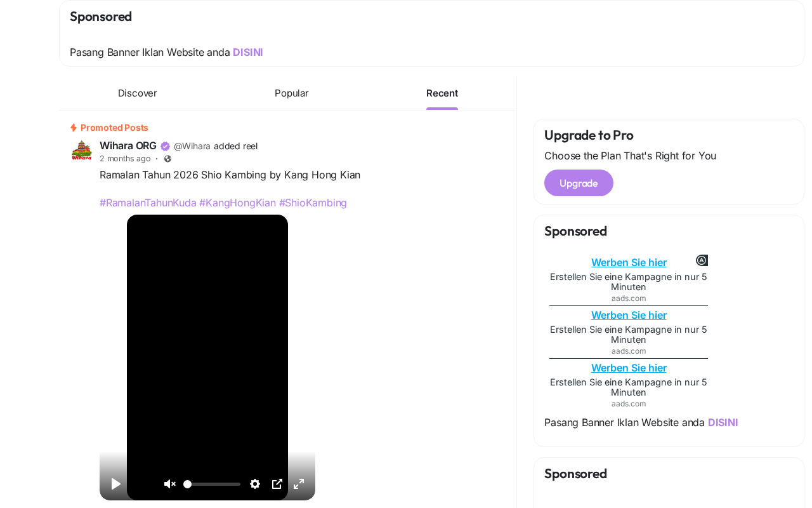Screen dimensions: 812x508
Task: Click the verified badge beside Wihara ORG
Action: [165, 146]
